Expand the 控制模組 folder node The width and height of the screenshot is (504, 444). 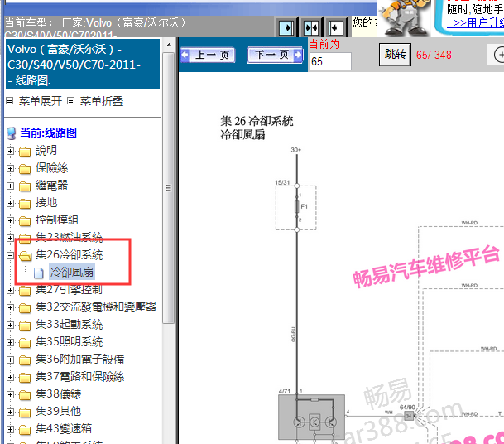[x=10, y=220]
